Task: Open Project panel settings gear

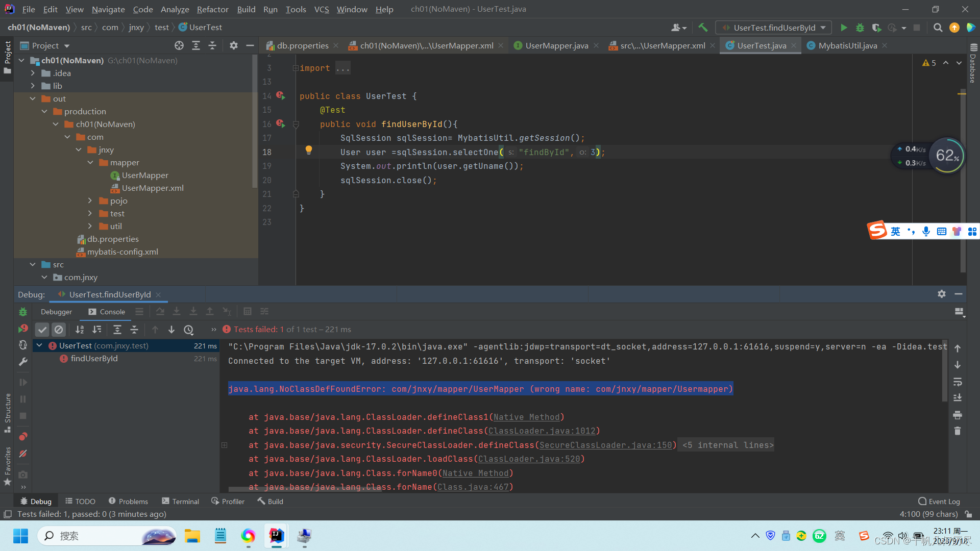Action: [x=234, y=45]
